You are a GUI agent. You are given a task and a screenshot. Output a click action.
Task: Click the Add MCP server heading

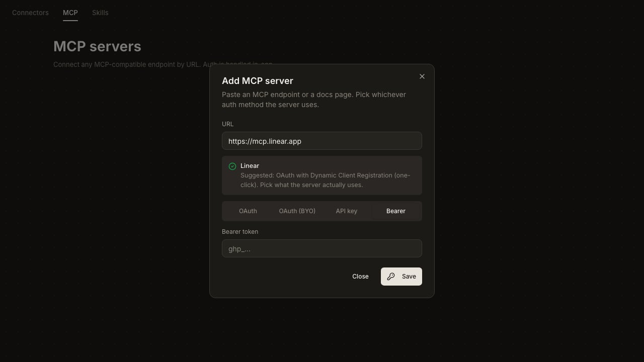coord(258,81)
